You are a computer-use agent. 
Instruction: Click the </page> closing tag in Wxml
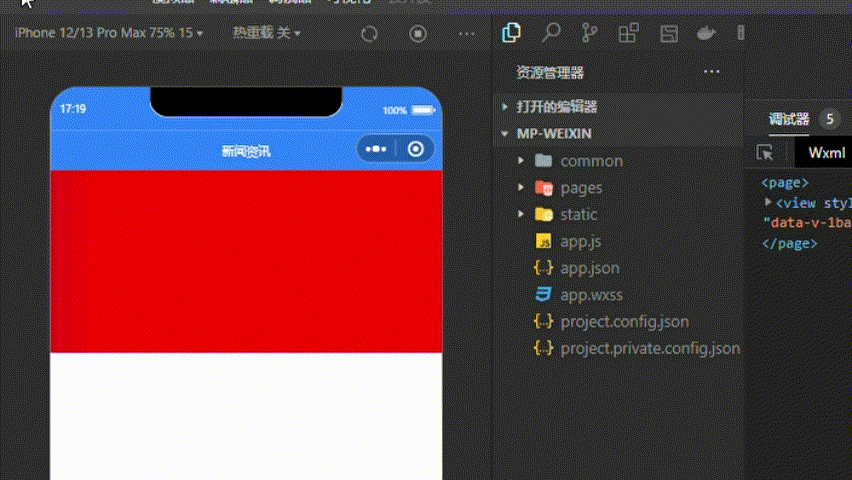pyautogui.click(x=789, y=243)
